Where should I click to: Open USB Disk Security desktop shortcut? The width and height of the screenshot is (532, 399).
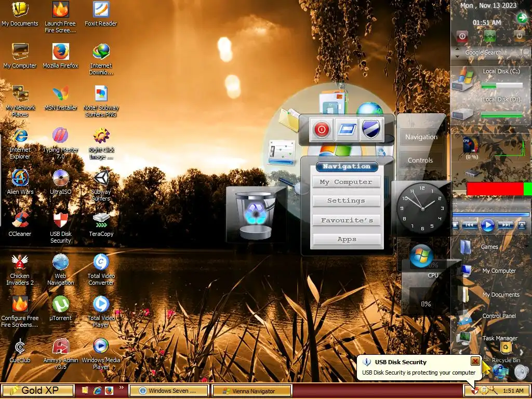click(x=60, y=228)
